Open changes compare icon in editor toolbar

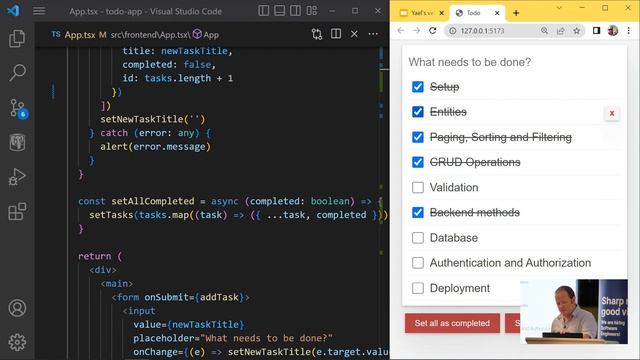(317, 34)
